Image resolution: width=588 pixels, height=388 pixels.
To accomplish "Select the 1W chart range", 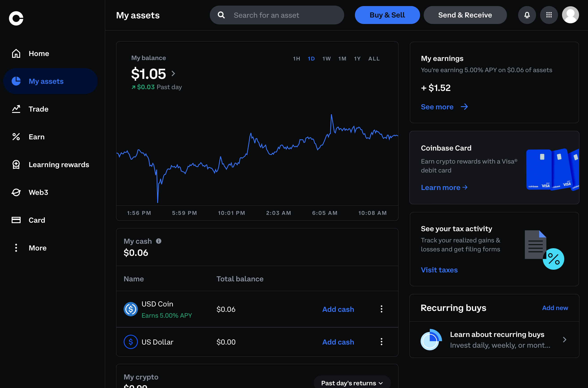I will coord(326,59).
